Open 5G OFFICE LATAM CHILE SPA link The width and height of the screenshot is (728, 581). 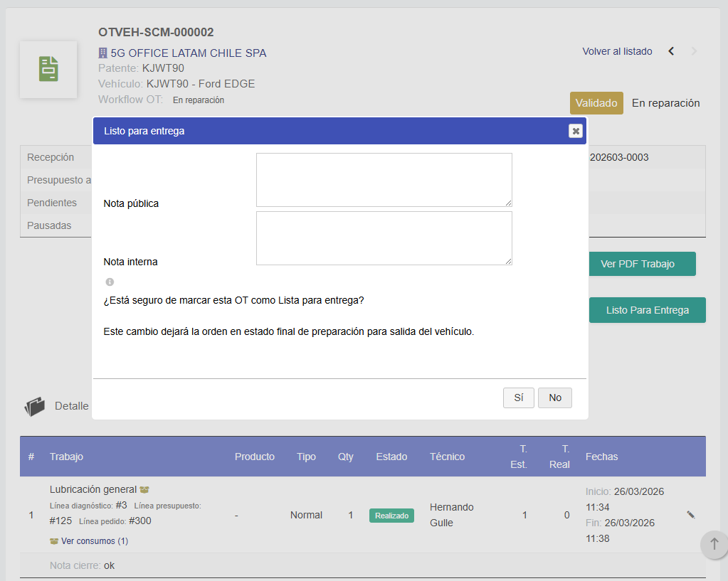click(x=189, y=53)
